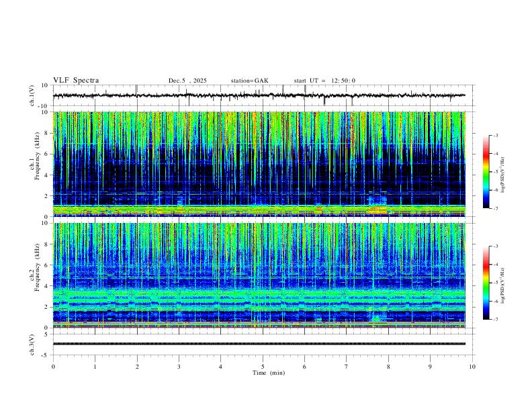Image resolution: width=532 pixels, height=411 pixels.
Task: Click the ch.2 spectrogram panel
Action: point(259,275)
